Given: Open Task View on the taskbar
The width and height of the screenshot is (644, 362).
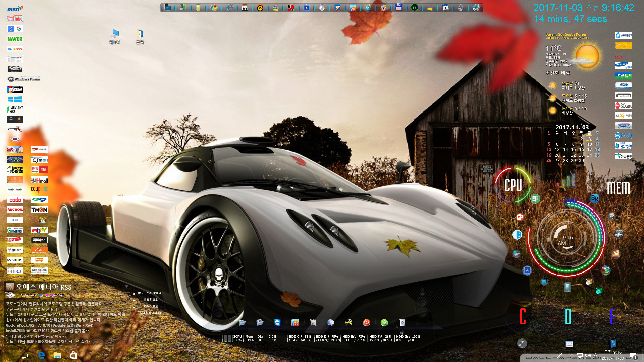Looking at the screenshot, I should point(24,355).
